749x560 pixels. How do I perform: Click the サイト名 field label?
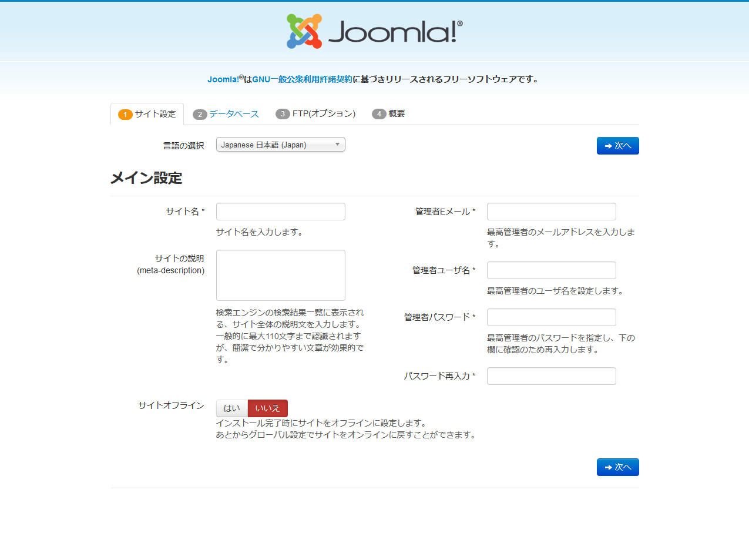pyautogui.click(x=185, y=212)
